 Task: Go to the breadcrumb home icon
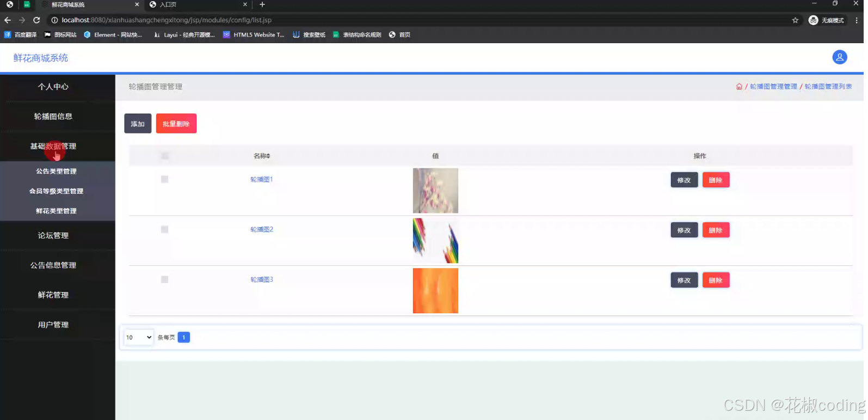click(738, 87)
